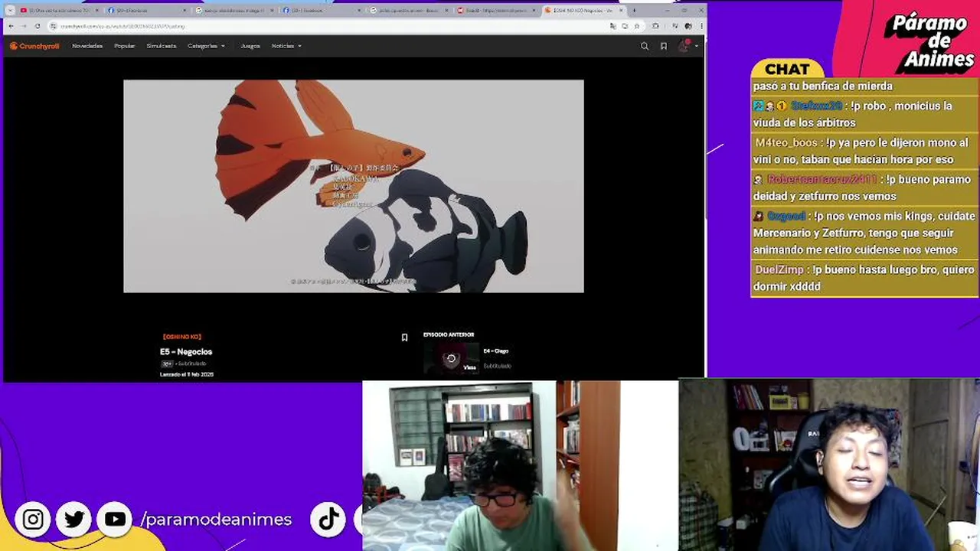Click the Instagram icon in stream overlay
The image size is (980, 551).
[33, 520]
